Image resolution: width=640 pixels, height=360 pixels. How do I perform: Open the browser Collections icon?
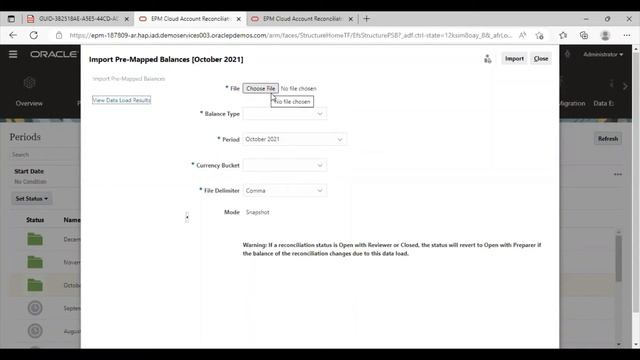pos(584,36)
